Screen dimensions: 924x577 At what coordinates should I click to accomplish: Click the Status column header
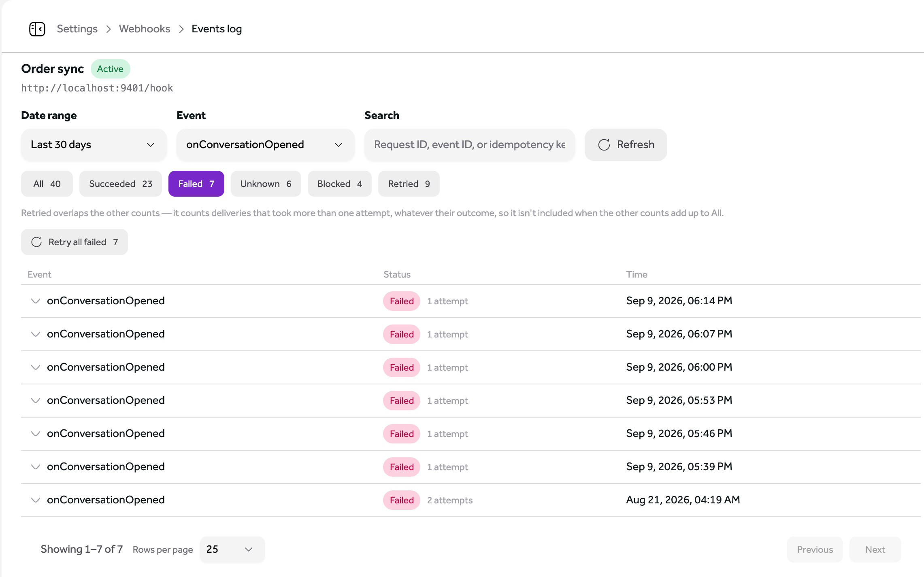[397, 274]
